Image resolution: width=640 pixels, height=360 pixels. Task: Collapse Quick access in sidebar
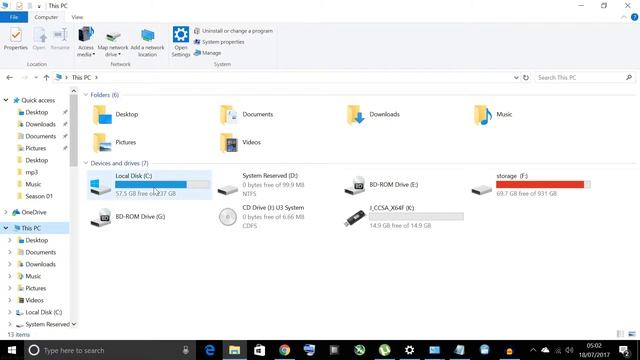point(6,100)
